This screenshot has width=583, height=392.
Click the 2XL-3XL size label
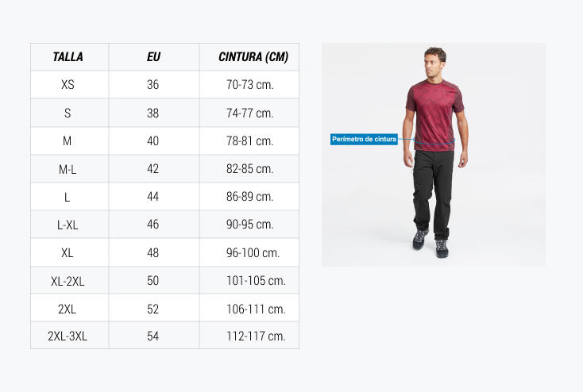click(68, 336)
